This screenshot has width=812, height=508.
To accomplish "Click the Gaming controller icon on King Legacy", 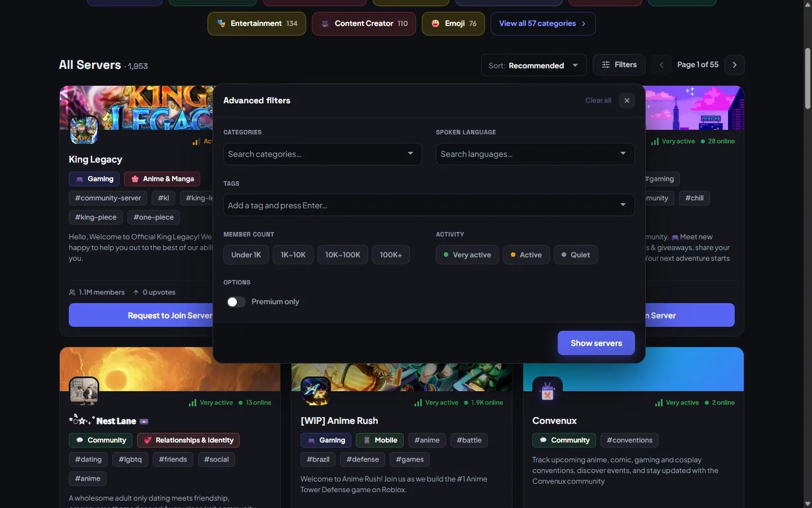I will pyautogui.click(x=80, y=179).
